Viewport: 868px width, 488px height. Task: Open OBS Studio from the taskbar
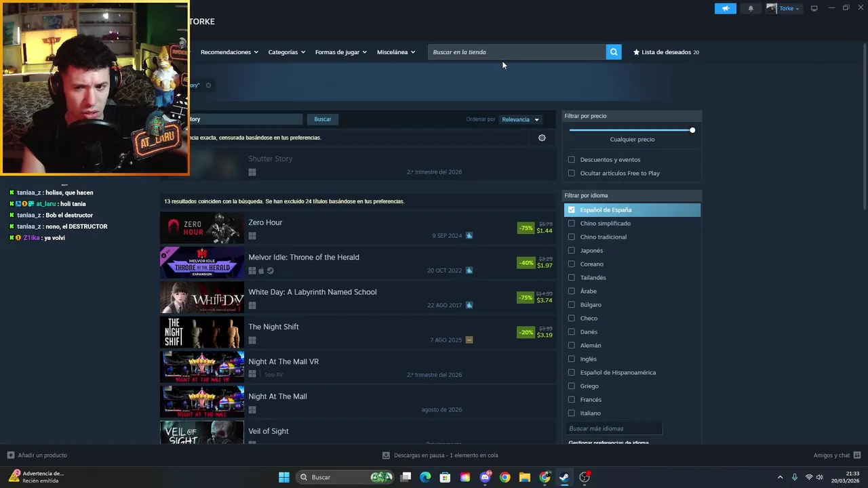pyautogui.click(x=585, y=477)
